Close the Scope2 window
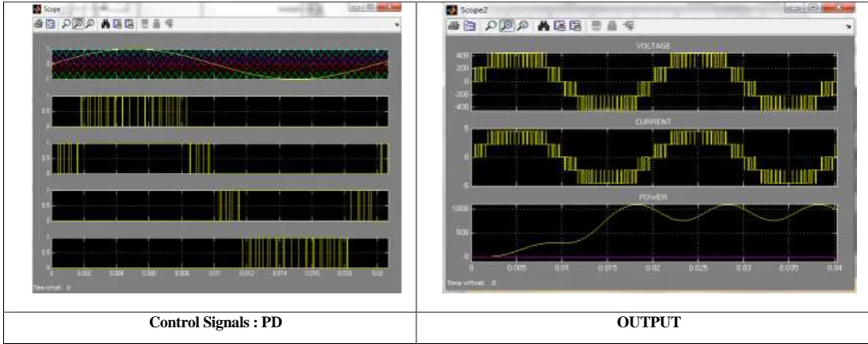This screenshot has width=868, height=344. pyautogui.click(x=838, y=7)
